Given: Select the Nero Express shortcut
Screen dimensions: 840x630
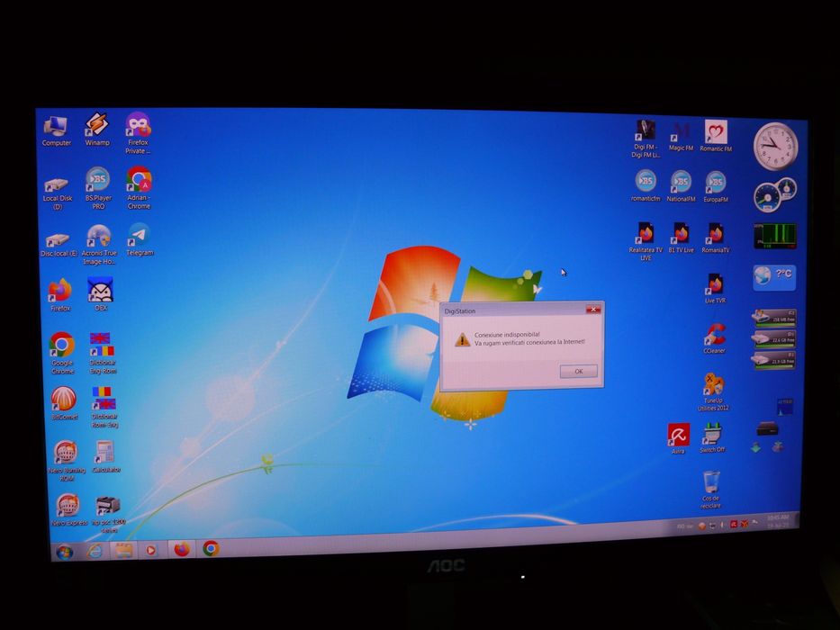Looking at the screenshot, I should [68, 509].
